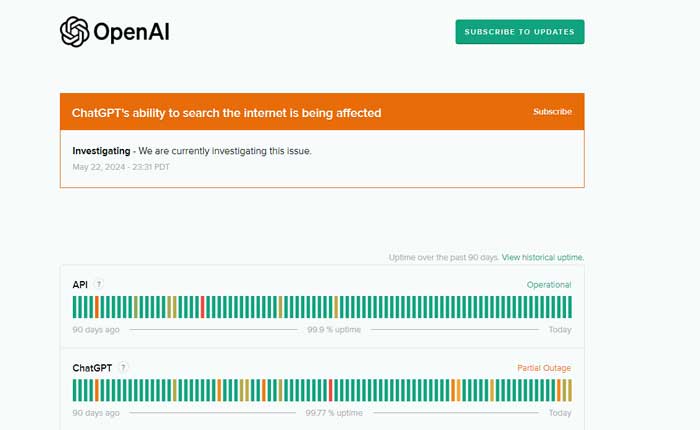Click today's rightmost bar in API chart
The image size is (700, 430).
pos(569,306)
